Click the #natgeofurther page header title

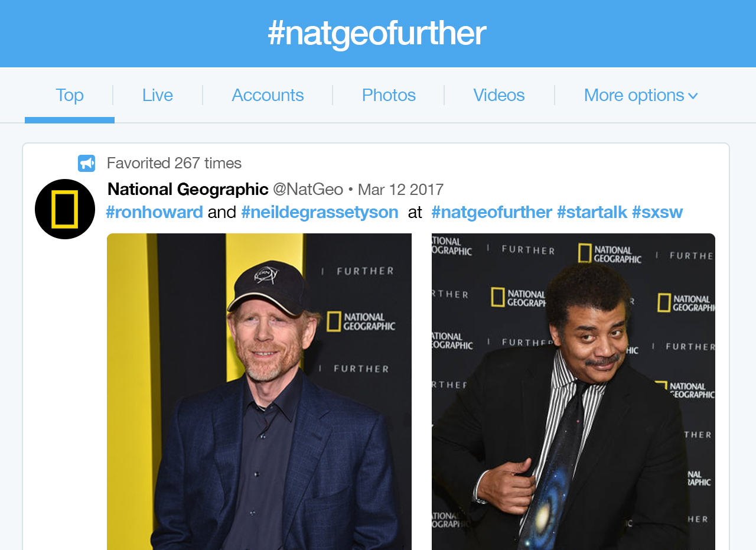click(x=377, y=33)
